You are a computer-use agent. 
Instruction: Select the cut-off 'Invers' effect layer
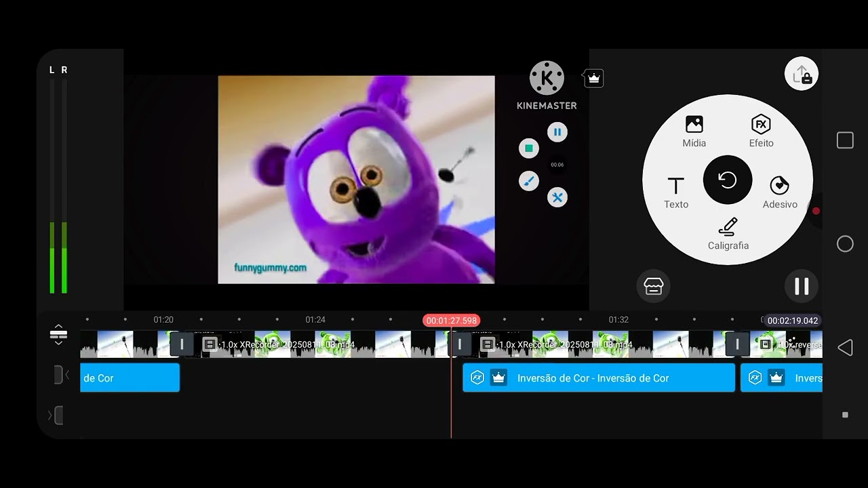pos(781,378)
